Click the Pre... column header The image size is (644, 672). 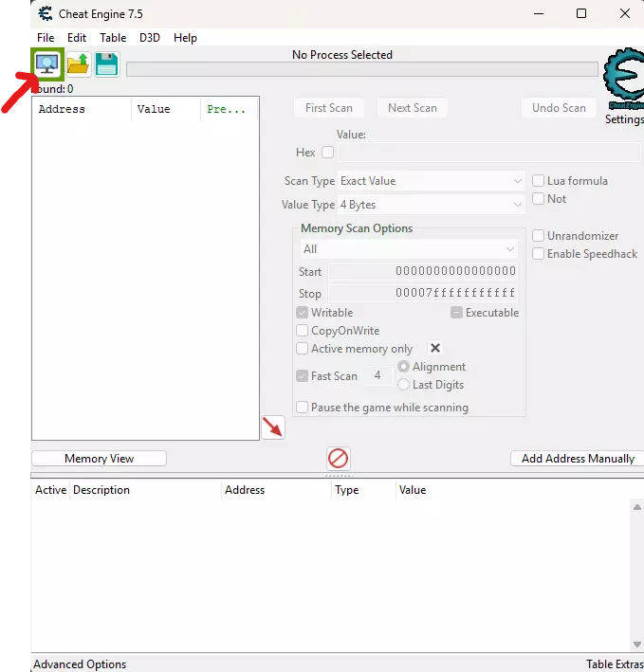coord(229,109)
